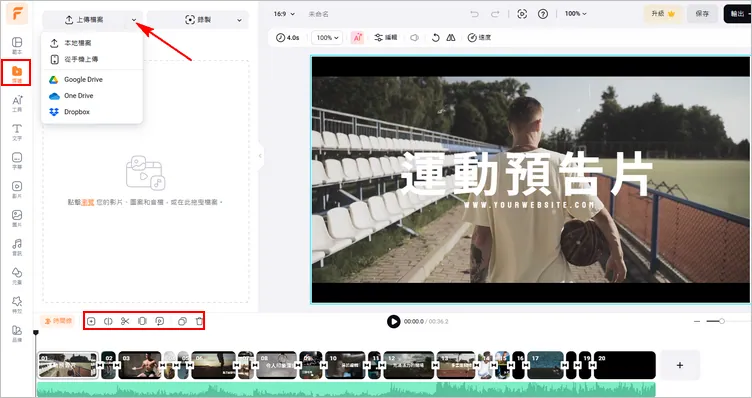The image size is (752, 398).
Task: Open the 100% scale dropdown in clip toolbar
Action: pyautogui.click(x=327, y=37)
